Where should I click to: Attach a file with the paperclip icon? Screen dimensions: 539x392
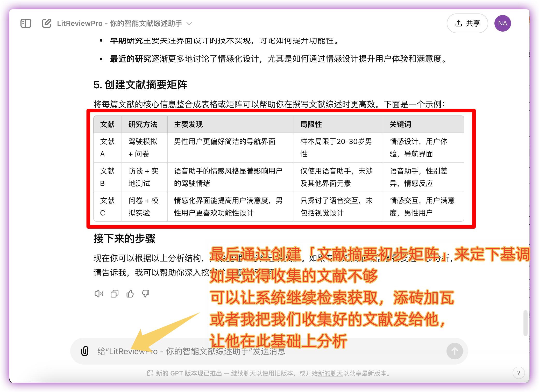tap(85, 351)
